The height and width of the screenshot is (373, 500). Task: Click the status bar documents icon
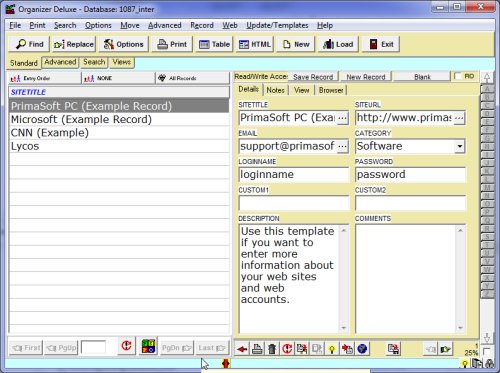point(478,364)
